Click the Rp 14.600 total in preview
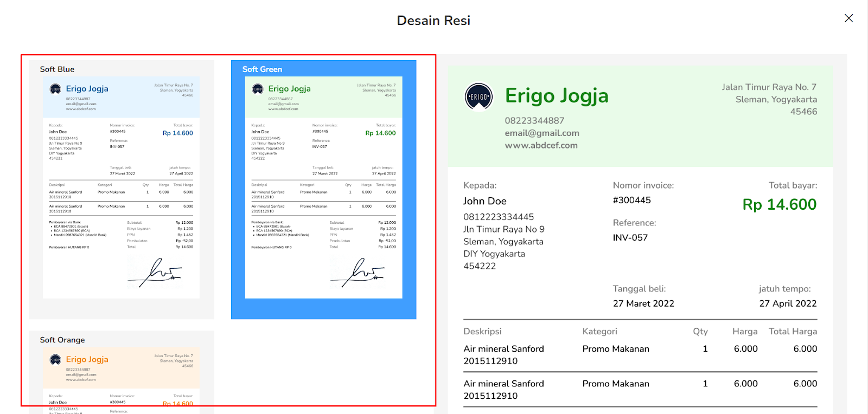 click(x=780, y=204)
